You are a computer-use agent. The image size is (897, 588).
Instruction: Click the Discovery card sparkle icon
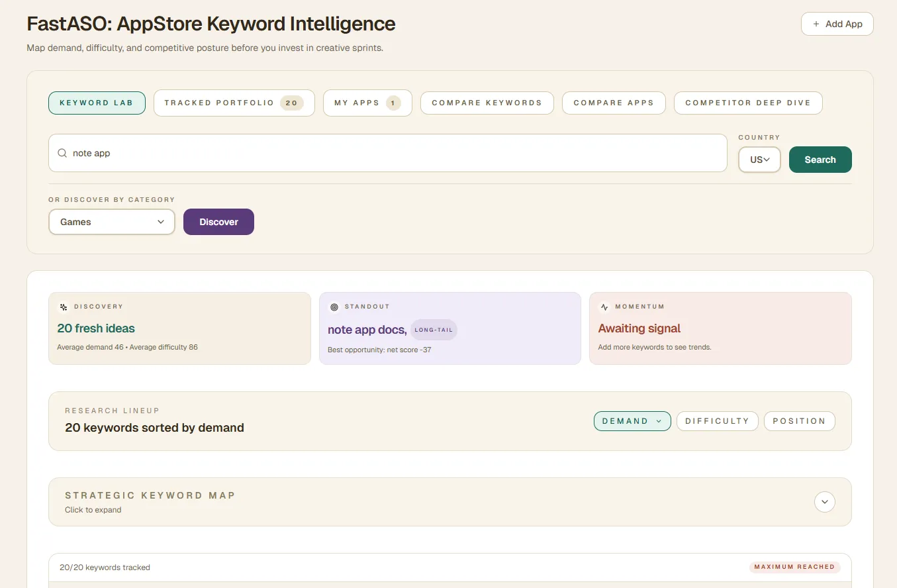tap(64, 307)
